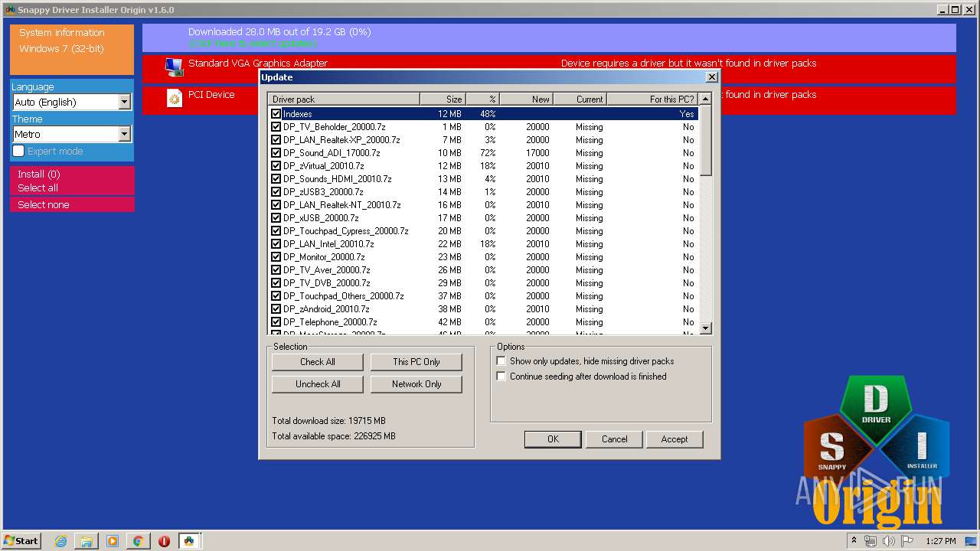Screen dimensions: 980x551
Task: Select DP_Telephone_20000.7z row
Action: (484, 322)
